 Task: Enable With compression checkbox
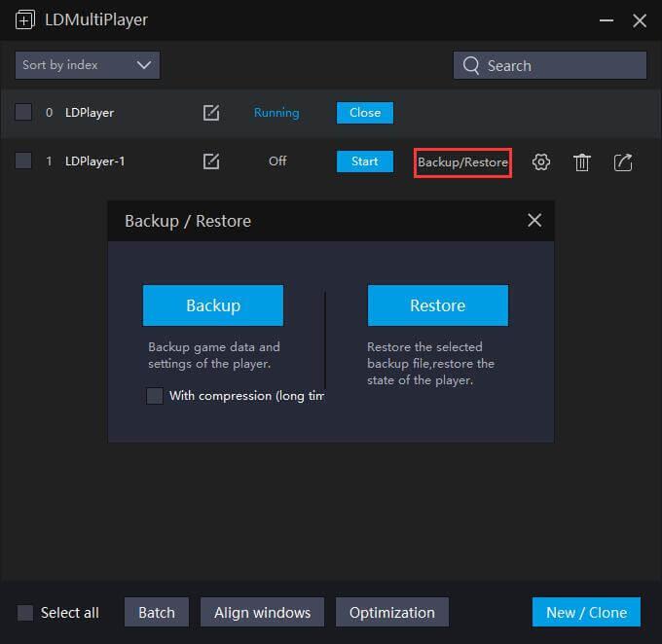pos(155,396)
